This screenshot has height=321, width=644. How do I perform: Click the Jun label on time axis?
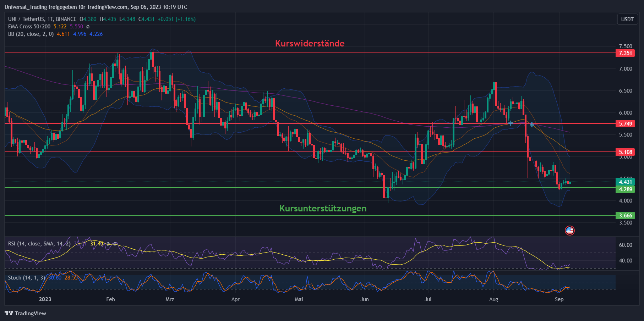pyautogui.click(x=365, y=299)
